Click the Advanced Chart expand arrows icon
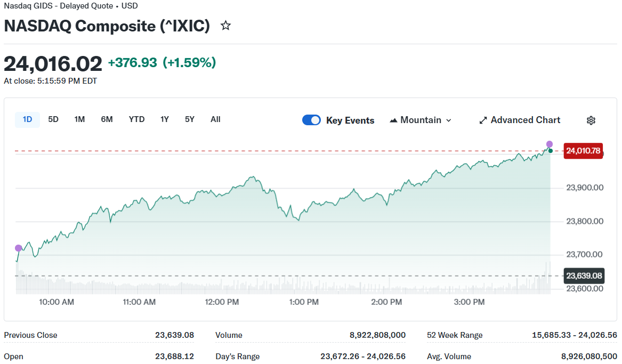This screenshot has height=364, width=622. click(x=483, y=120)
